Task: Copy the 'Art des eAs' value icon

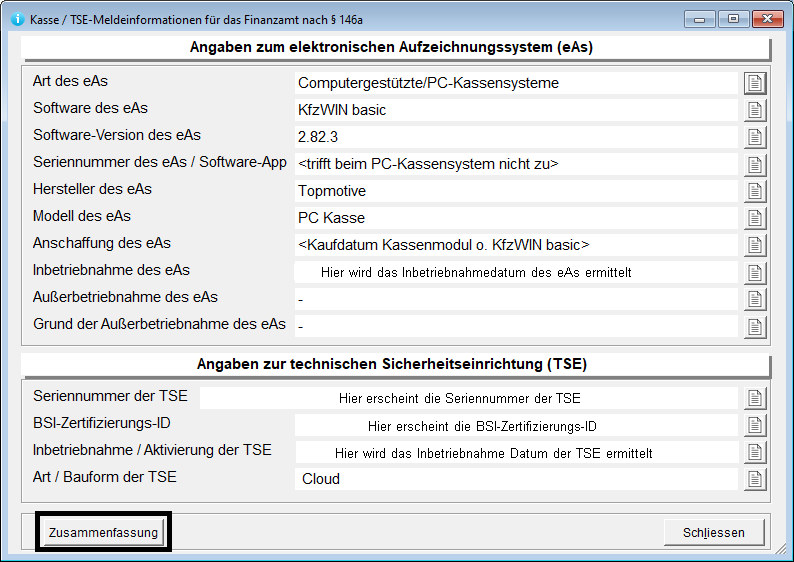Action: click(x=755, y=83)
